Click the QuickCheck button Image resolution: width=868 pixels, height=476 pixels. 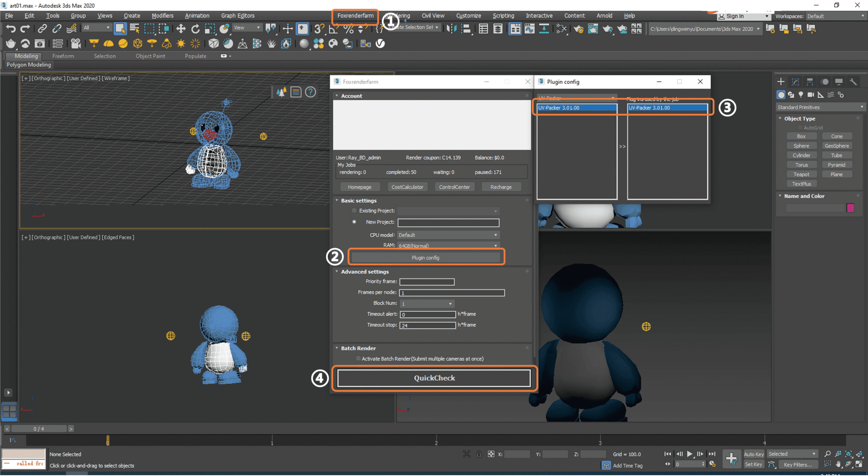(x=434, y=378)
